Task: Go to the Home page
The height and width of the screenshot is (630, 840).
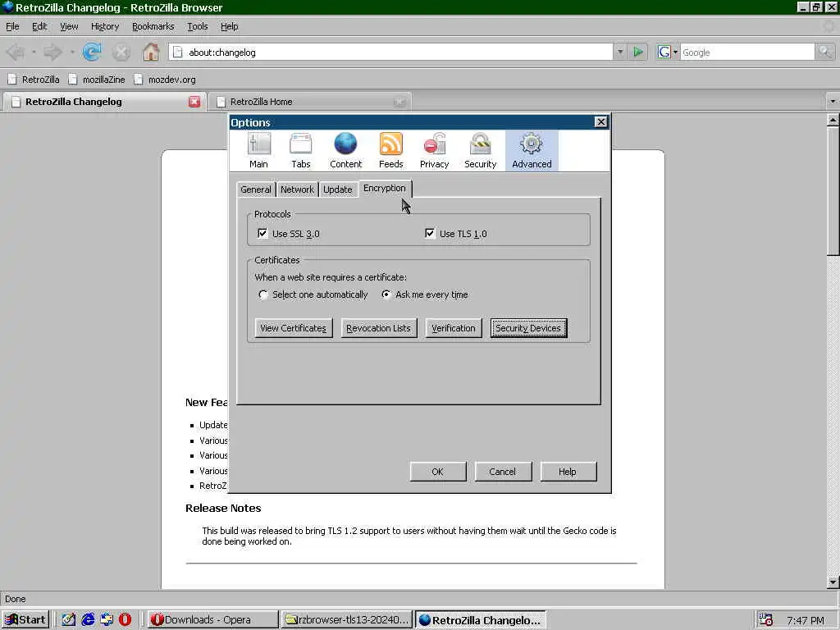Action: (x=151, y=52)
